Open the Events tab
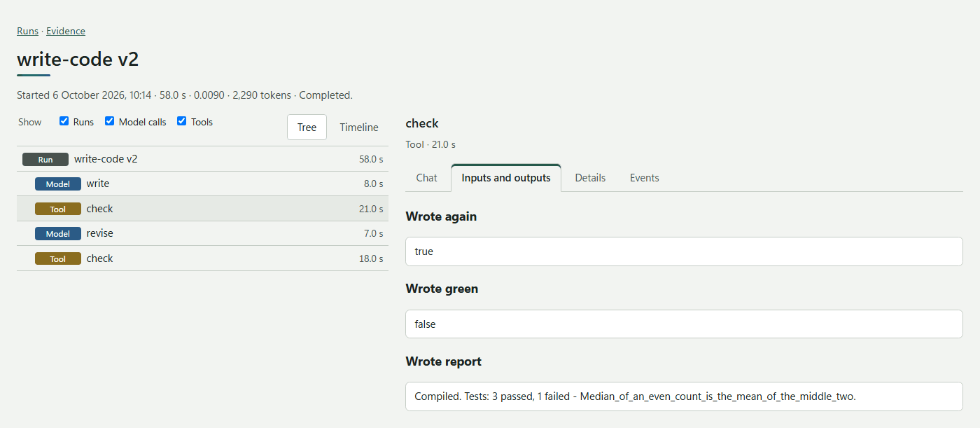This screenshot has width=980, height=428. [x=644, y=178]
